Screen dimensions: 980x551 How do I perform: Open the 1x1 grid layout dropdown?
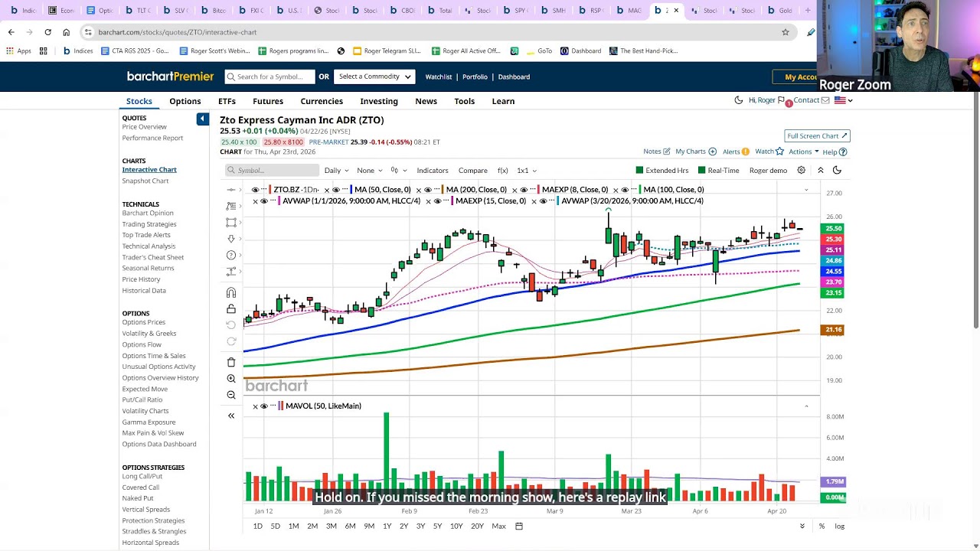pos(527,171)
